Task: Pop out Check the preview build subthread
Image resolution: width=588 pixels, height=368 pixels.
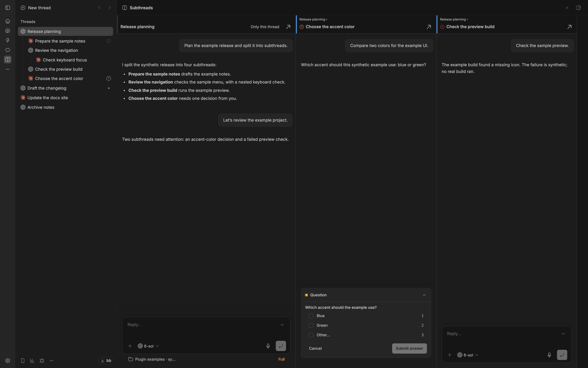Action: 569,27
